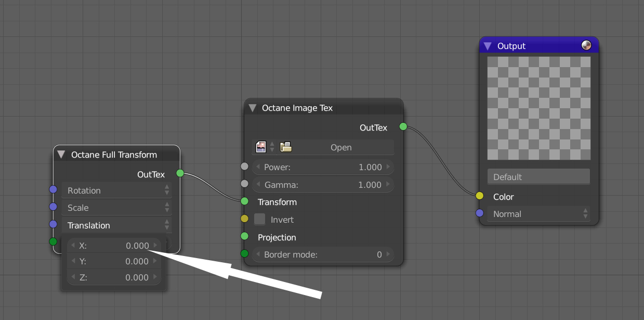Image resolution: width=644 pixels, height=320 pixels.
Task: Click the yellow Color input socket on Output
Action: [479, 196]
